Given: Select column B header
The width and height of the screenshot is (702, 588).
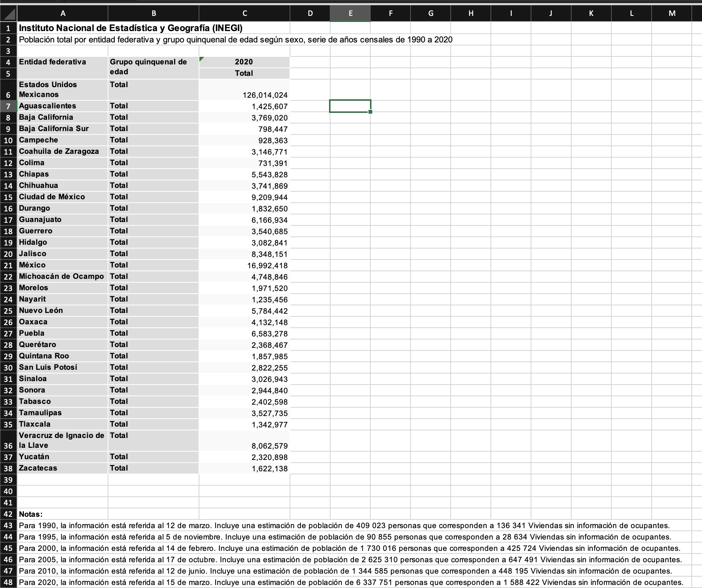Looking at the screenshot, I should point(154,14).
